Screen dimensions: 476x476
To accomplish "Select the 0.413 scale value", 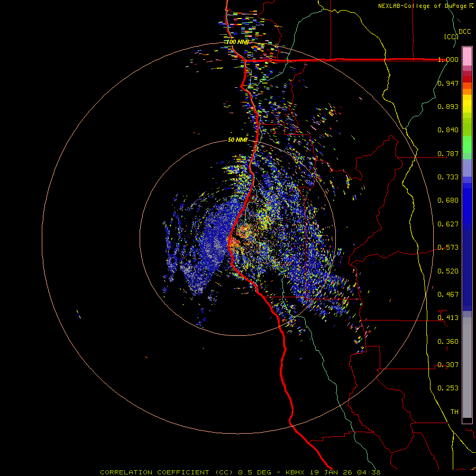I will pos(448,318).
